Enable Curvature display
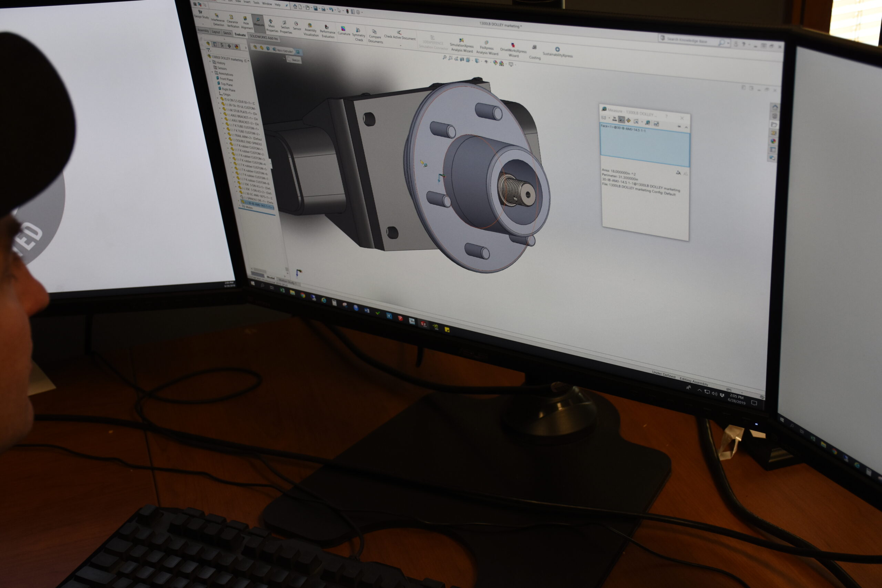The width and height of the screenshot is (882, 588). point(343,31)
